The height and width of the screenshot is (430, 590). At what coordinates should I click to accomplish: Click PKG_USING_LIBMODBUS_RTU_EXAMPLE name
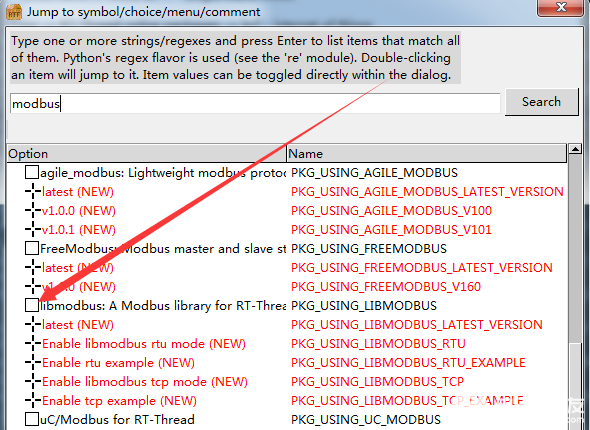click(408, 363)
